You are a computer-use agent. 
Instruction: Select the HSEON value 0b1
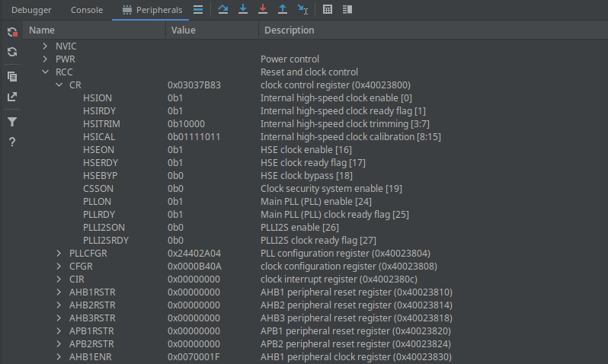(175, 150)
